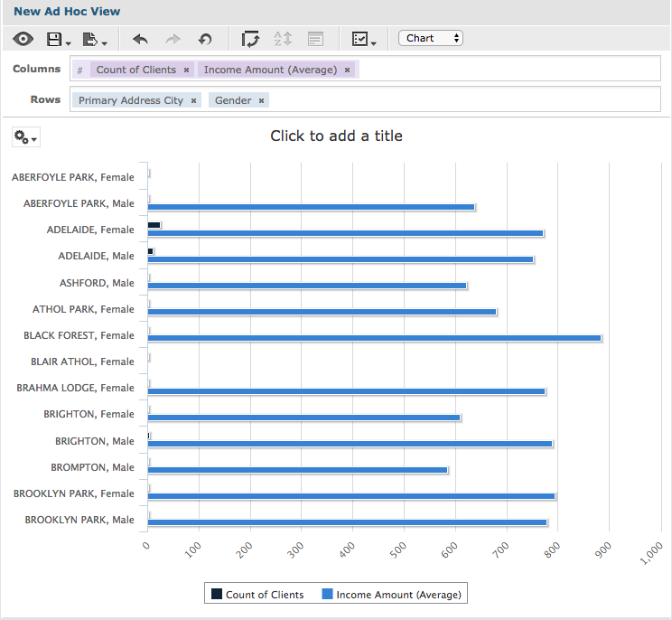
Task: Remove the Gender field from Rows
Action: 261,100
